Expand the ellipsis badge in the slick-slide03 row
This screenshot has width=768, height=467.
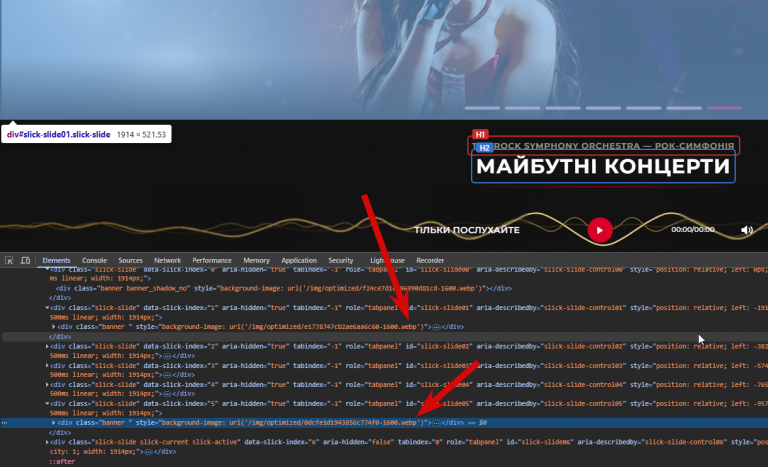click(167, 375)
